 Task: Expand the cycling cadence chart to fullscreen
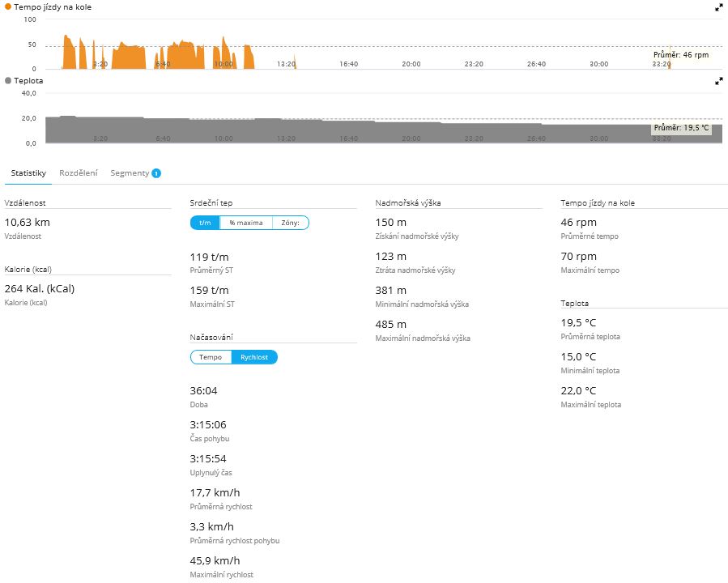tap(718, 6)
